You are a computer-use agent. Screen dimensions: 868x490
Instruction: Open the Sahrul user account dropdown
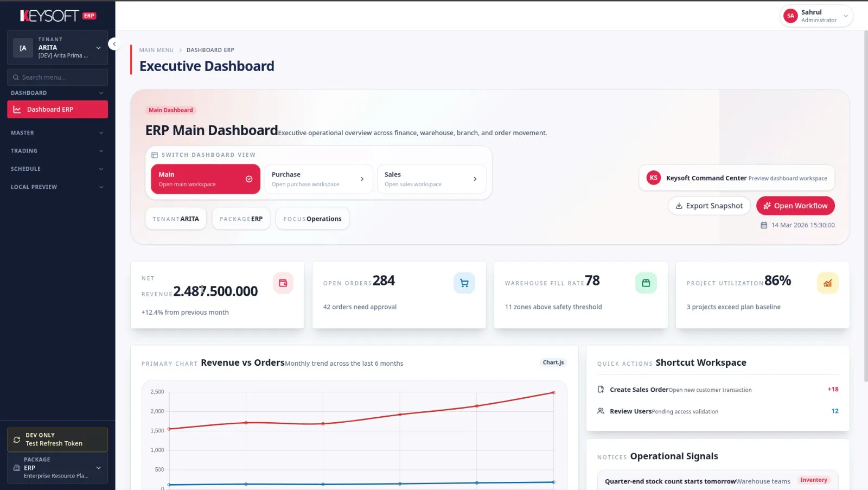coord(816,16)
